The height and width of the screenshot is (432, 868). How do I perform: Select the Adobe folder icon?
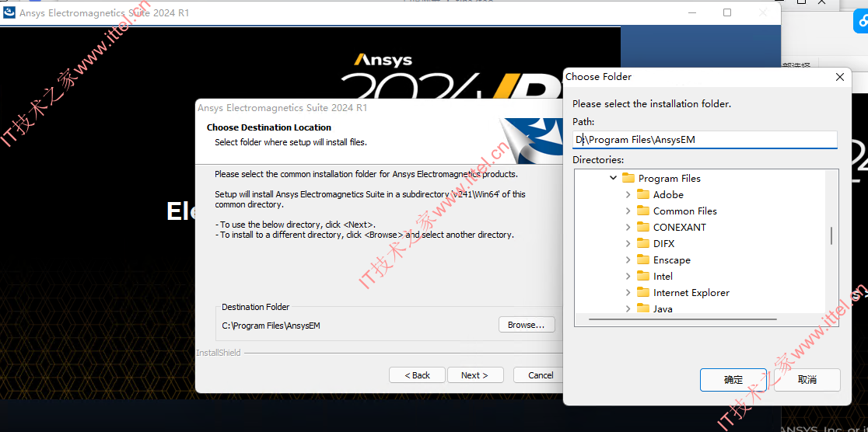pyautogui.click(x=642, y=194)
